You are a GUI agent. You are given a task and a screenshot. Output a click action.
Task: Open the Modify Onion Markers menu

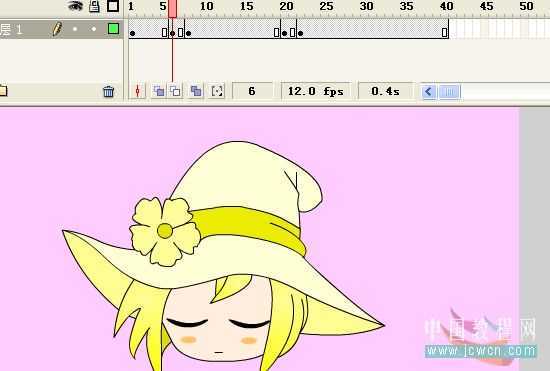pyautogui.click(x=217, y=91)
